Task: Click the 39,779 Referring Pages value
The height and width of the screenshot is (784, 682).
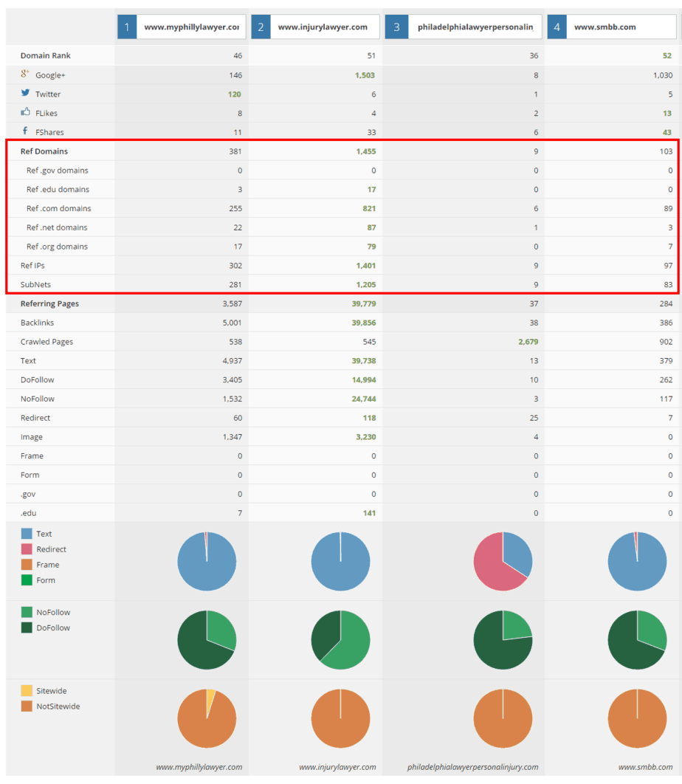Action: 363,303
